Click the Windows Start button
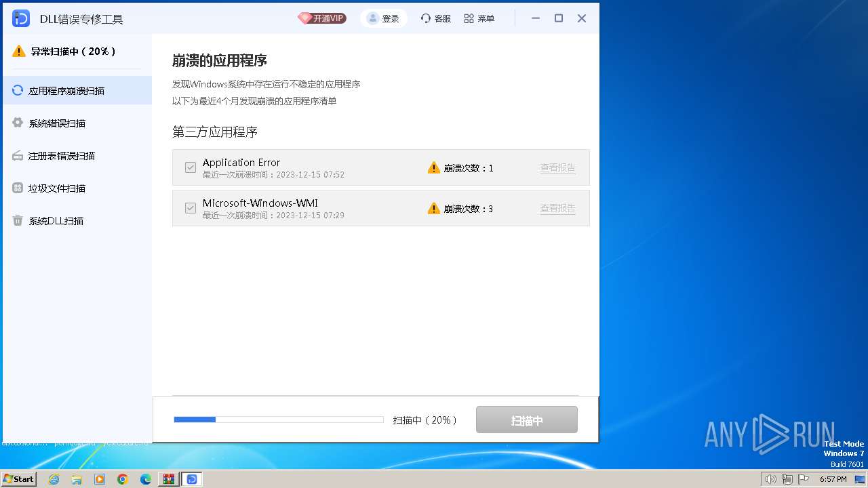 (18, 479)
